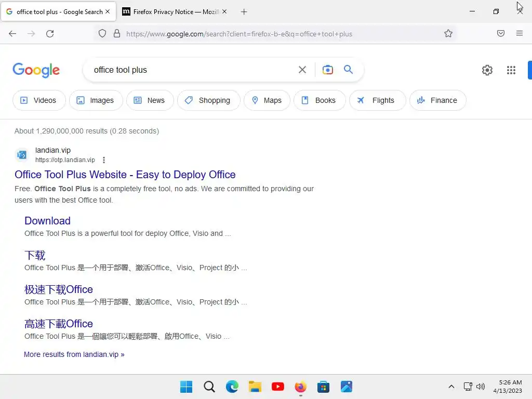Open the Firefox hamburger menu
This screenshot has height=399, width=532.
point(519,33)
